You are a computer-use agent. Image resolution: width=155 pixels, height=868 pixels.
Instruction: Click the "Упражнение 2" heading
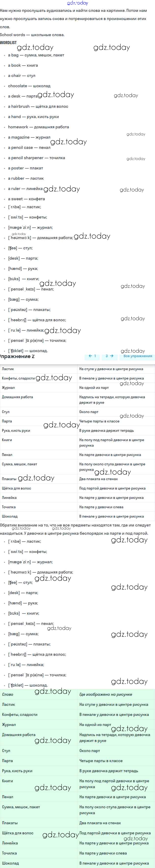(x=17, y=356)
